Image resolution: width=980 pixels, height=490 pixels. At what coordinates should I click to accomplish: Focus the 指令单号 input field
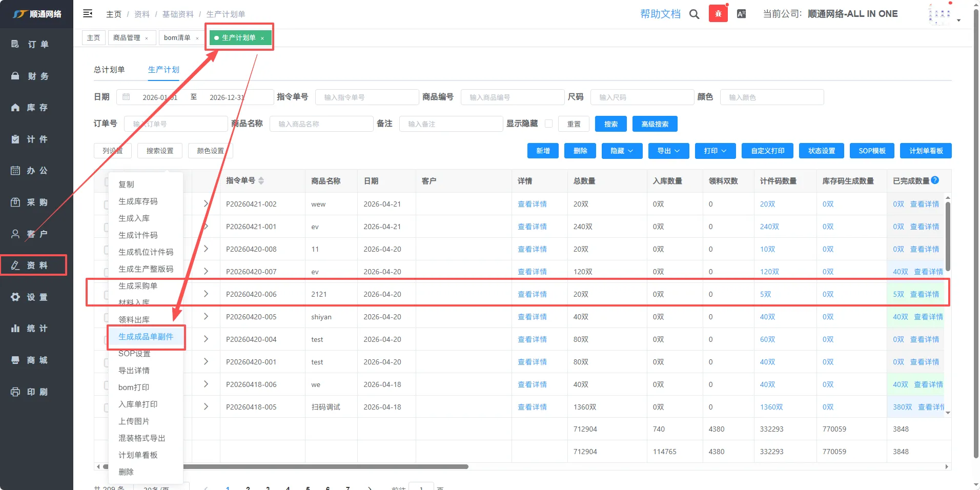click(x=367, y=97)
